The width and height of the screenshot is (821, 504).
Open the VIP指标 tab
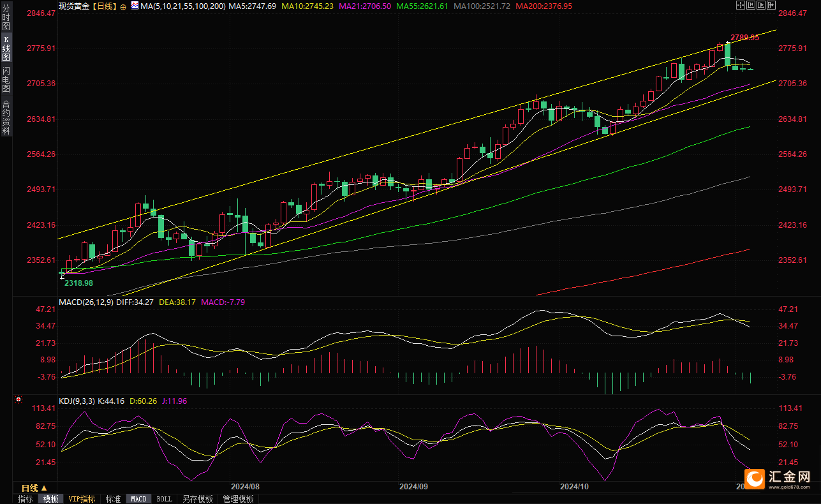click(82, 499)
